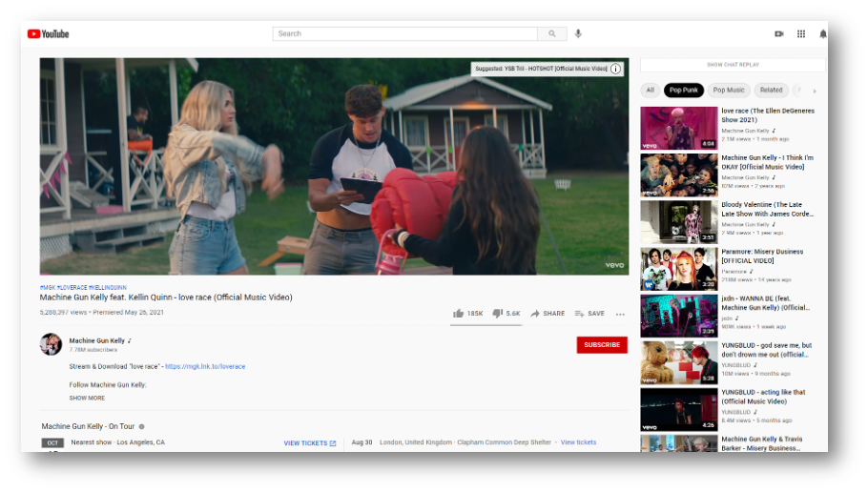Viewport: 868px width, 492px height.
Task: Click the OCT date badge for nearest show
Action: (x=52, y=442)
